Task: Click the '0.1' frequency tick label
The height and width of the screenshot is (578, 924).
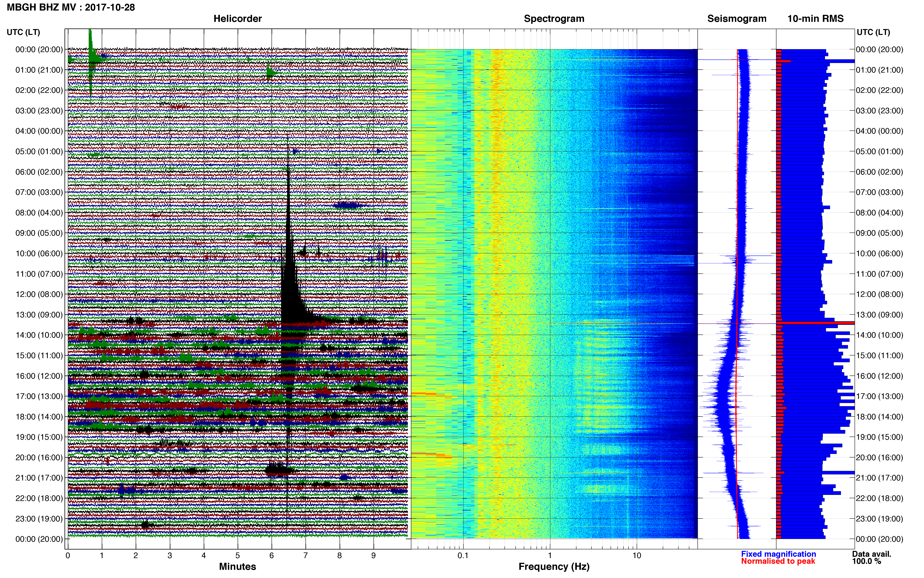Action: coord(463,555)
